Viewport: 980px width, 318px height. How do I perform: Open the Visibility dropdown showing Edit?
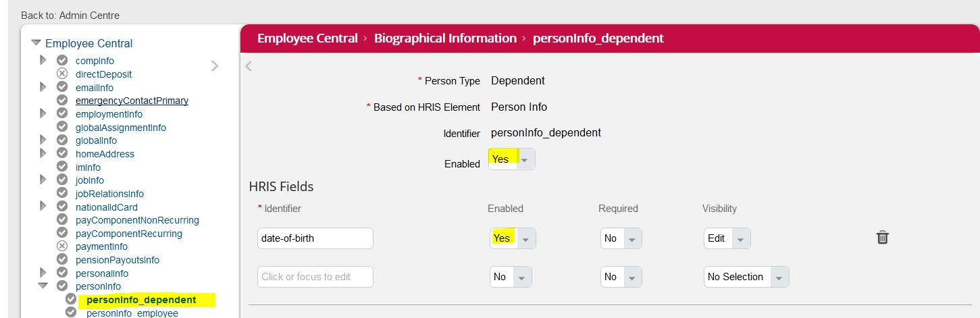[727, 238]
